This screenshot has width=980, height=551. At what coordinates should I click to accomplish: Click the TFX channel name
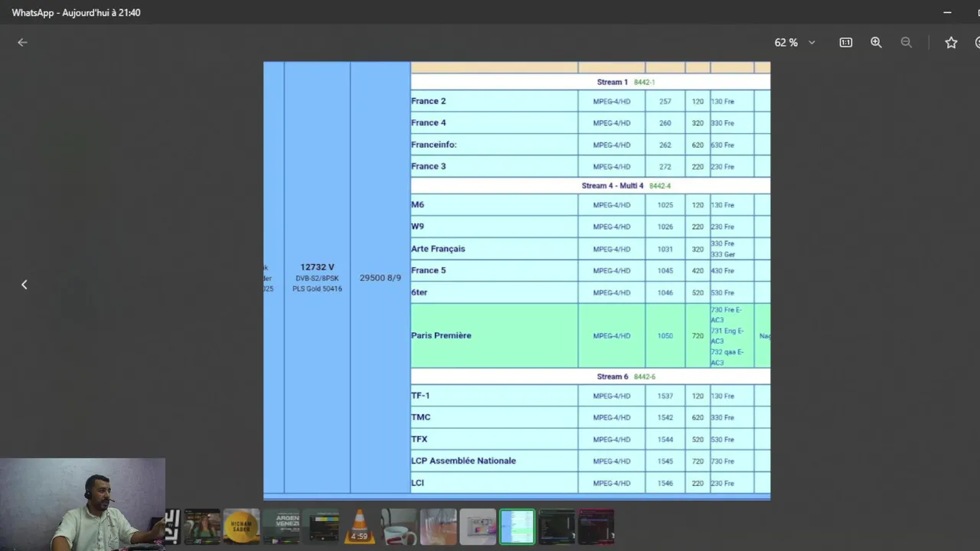[x=419, y=439]
